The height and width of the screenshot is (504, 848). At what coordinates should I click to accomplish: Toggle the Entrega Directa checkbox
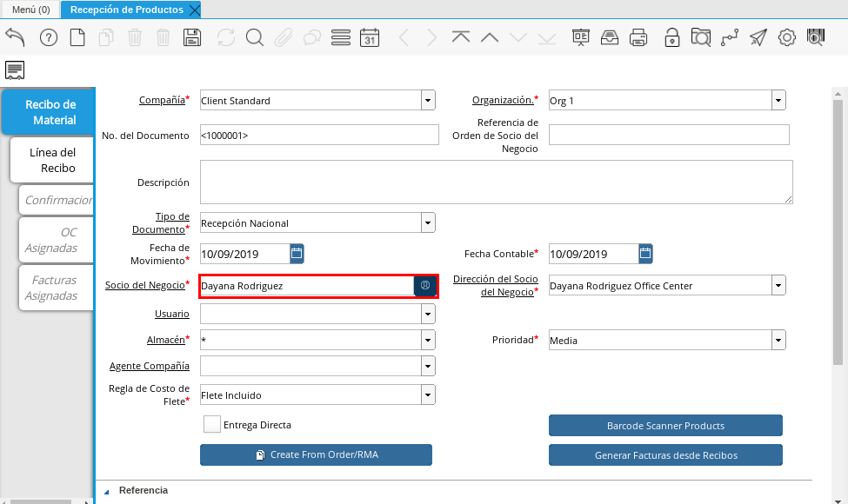pyautogui.click(x=211, y=425)
